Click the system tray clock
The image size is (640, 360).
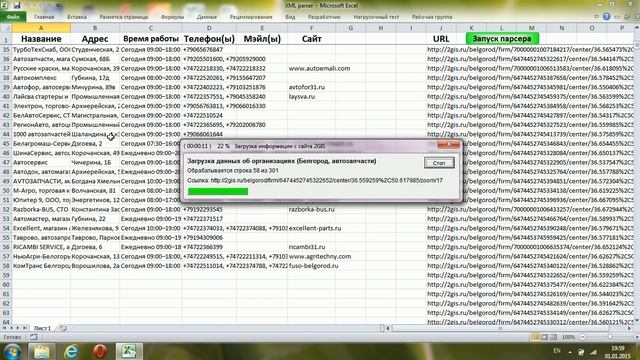click(618, 352)
